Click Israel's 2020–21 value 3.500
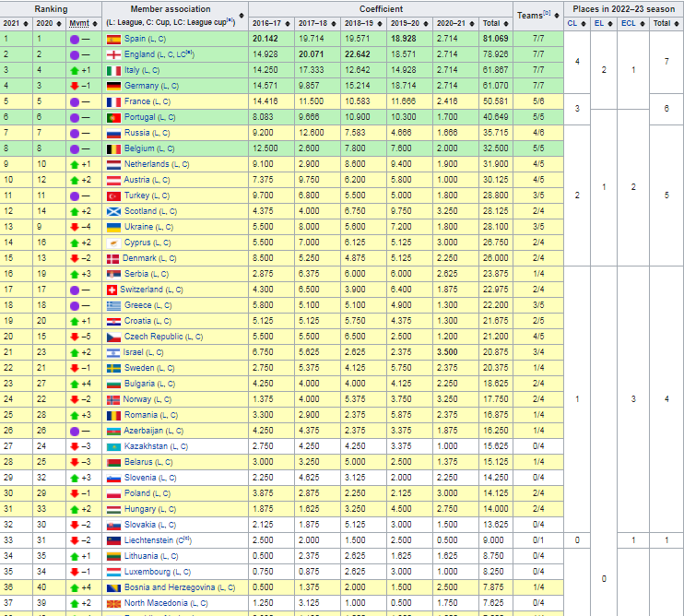This screenshot has width=684, height=616. coord(447,352)
